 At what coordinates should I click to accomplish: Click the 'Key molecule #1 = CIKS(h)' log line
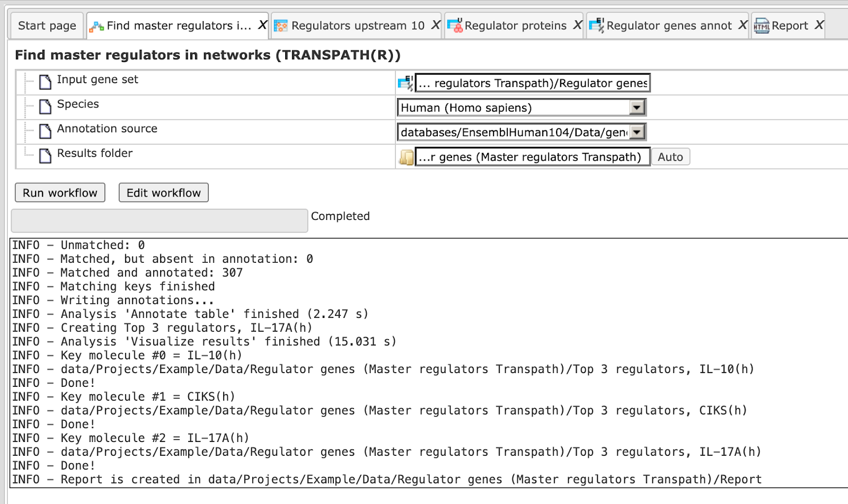click(123, 396)
